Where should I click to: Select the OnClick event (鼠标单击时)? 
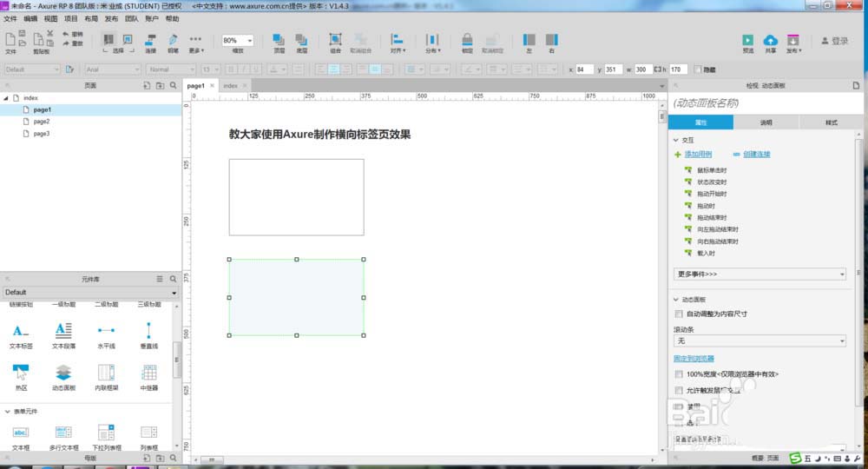(712, 170)
